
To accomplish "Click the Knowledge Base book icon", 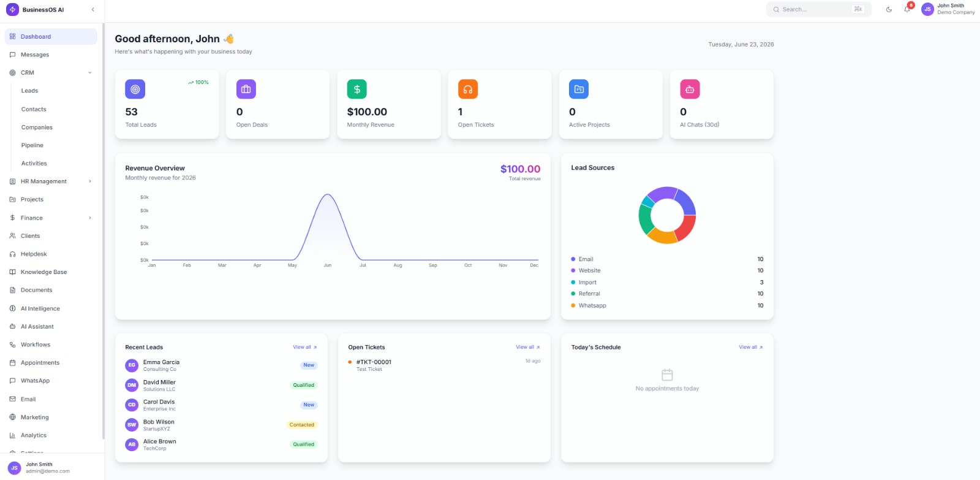I will pyautogui.click(x=12, y=272).
